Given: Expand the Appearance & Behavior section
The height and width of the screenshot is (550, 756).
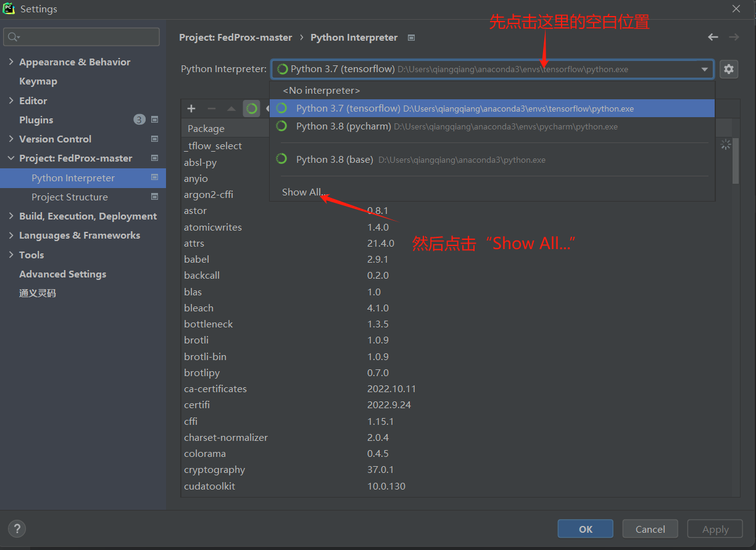Looking at the screenshot, I should (x=11, y=62).
